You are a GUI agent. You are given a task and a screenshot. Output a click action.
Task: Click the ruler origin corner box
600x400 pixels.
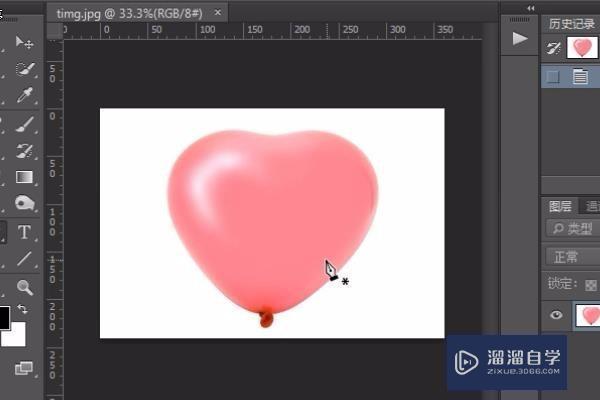tap(55, 31)
